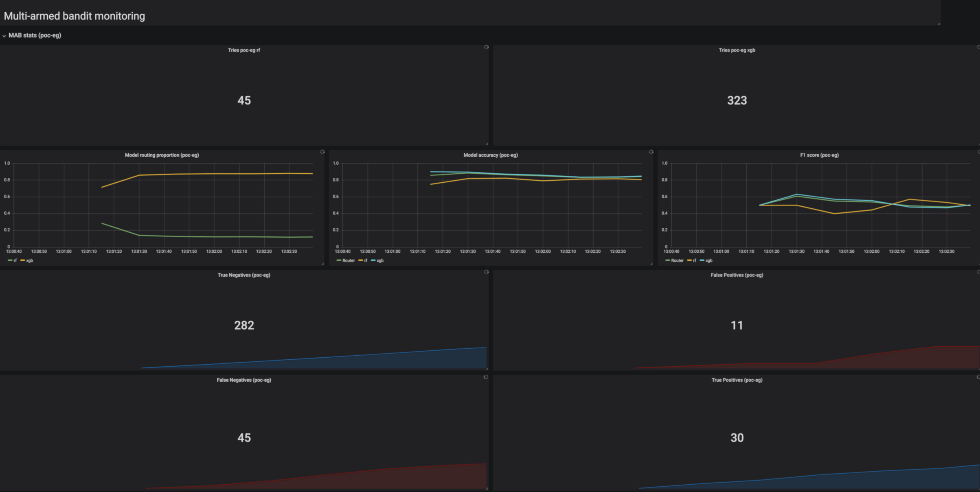Viewport: 980px width, 492px height.
Task: Toggle the Router series in Model accuracy legend
Action: (x=349, y=260)
